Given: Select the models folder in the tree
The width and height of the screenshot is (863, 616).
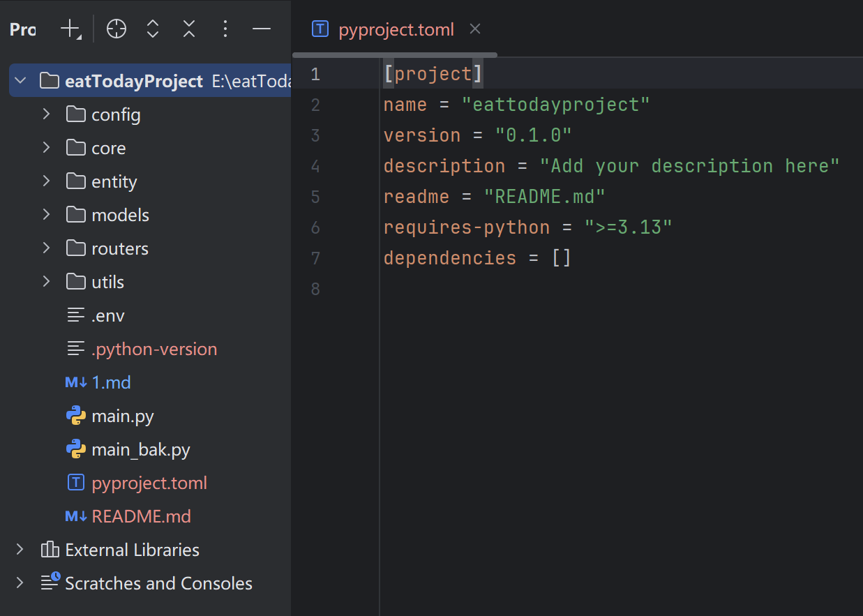Looking at the screenshot, I should point(120,216).
